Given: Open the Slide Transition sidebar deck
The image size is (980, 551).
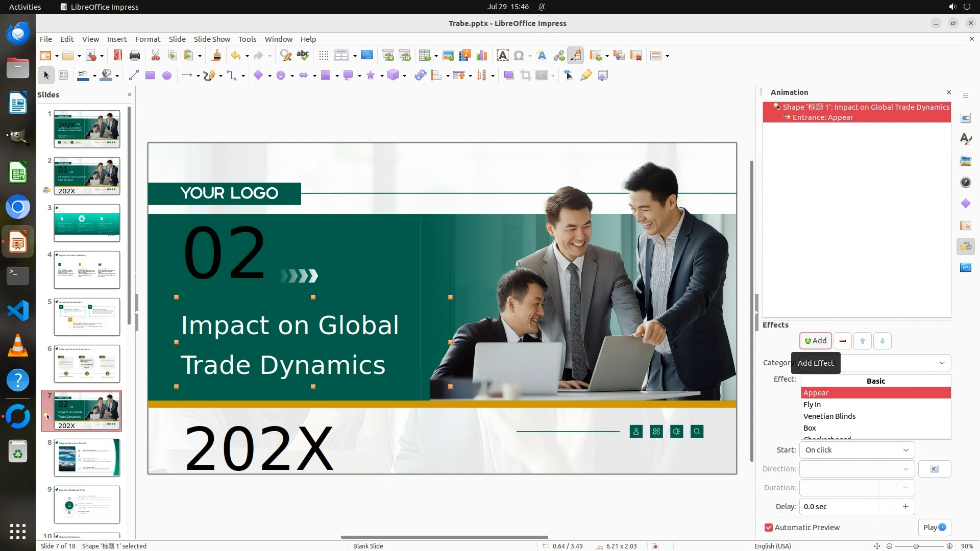Looking at the screenshot, I should pyautogui.click(x=965, y=225).
